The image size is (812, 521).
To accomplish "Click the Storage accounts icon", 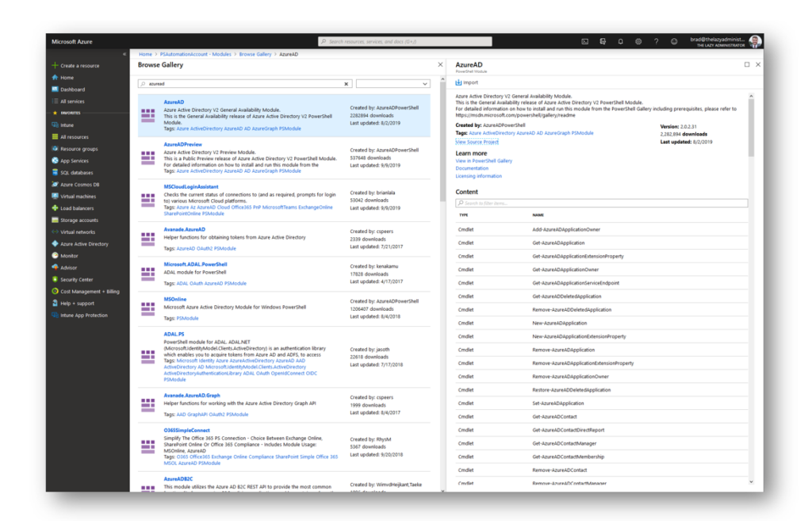I will coord(55,220).
